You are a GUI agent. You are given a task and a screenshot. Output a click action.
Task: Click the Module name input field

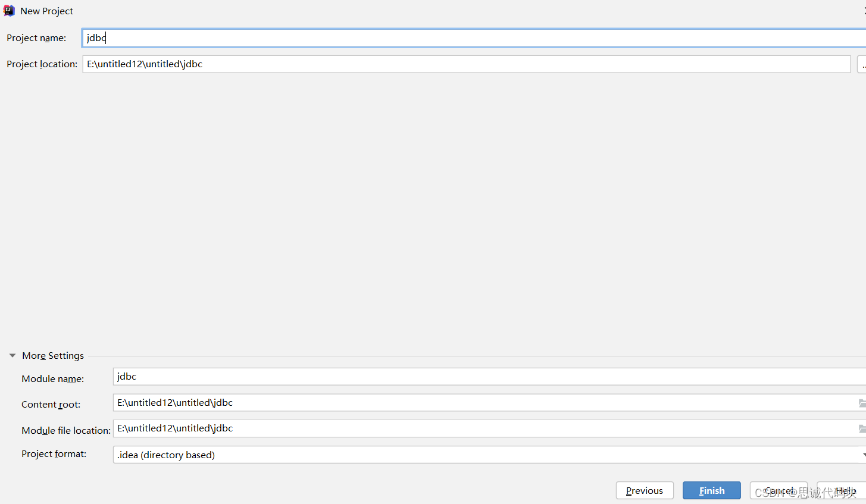(x=489, y=377)
